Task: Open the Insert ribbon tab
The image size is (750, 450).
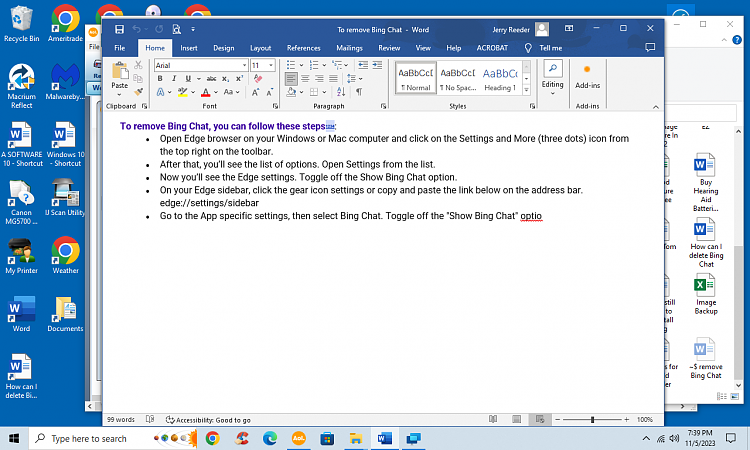Action: [188, 47]
